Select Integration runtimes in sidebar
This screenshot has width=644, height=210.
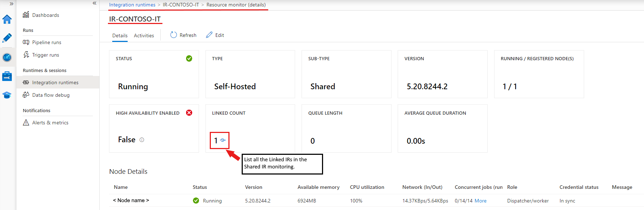coord(55,82)
